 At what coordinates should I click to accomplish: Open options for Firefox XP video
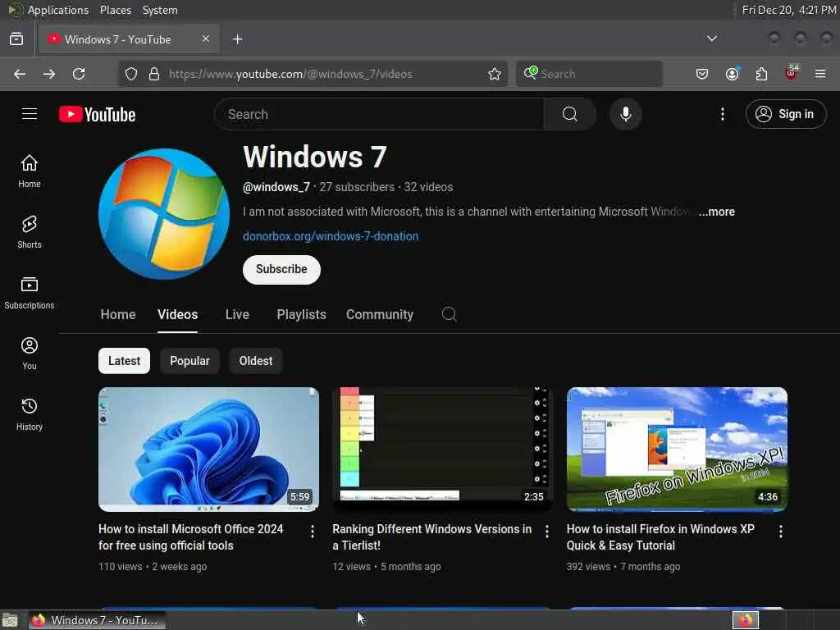point(781,532)
